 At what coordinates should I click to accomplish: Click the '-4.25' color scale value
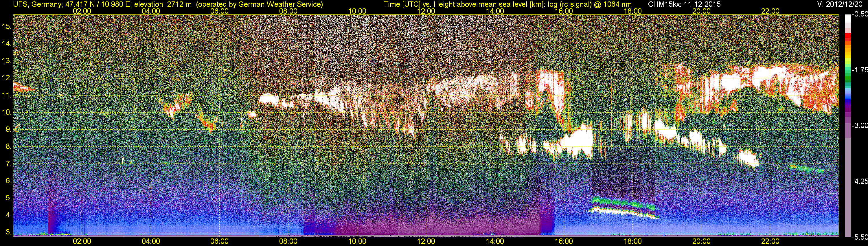pyautogui.click(x=860, y=181)
